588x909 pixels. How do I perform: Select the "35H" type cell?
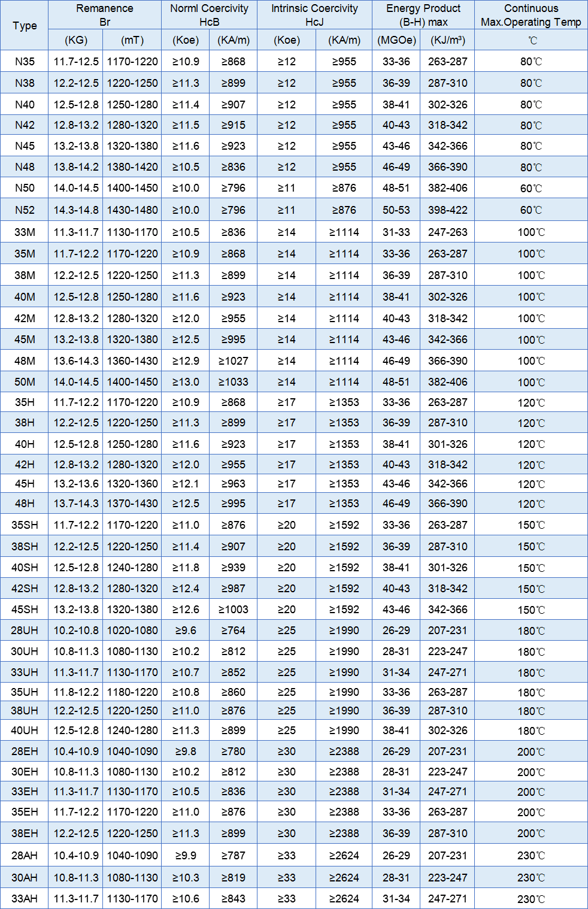coord(25,402)
